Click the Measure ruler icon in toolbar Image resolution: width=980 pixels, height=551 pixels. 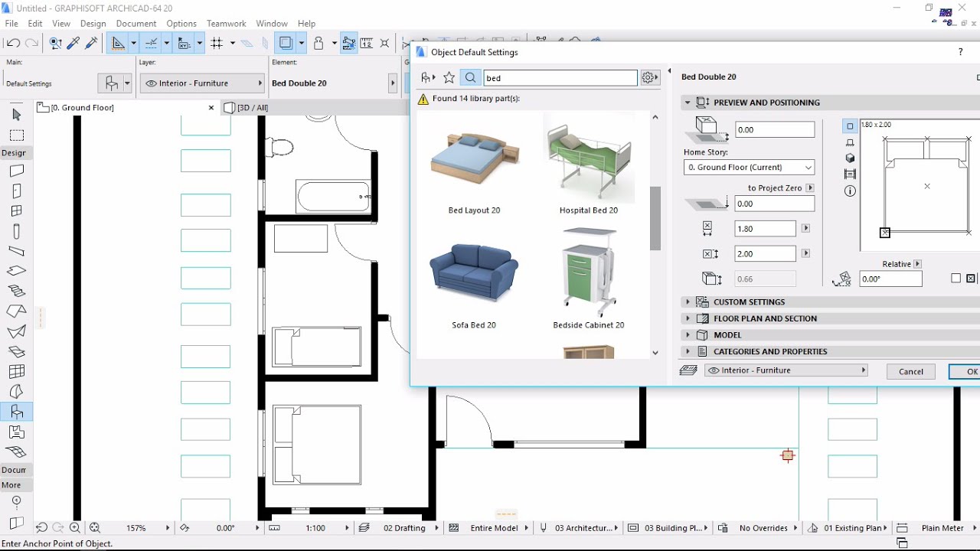tap(366, 44)
